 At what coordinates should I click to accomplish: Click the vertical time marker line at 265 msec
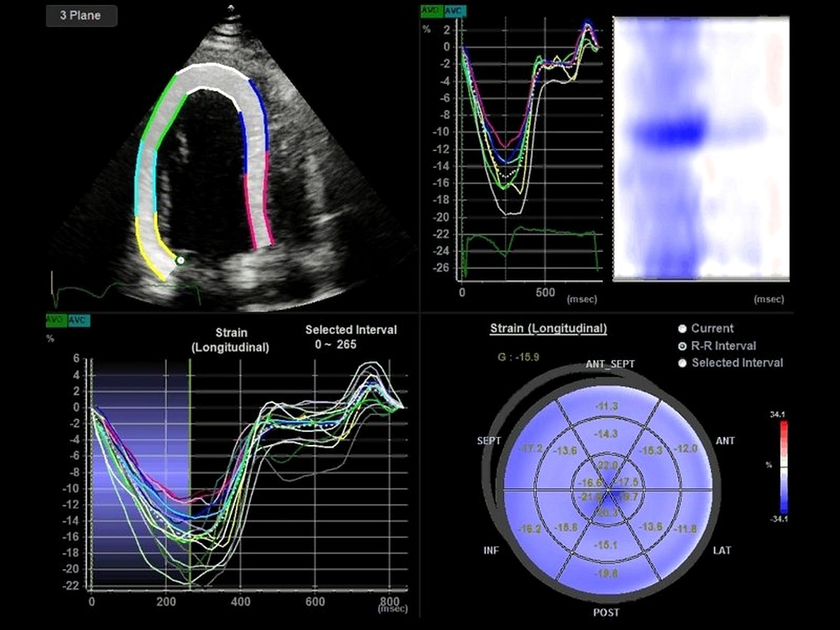pos(190,448)
